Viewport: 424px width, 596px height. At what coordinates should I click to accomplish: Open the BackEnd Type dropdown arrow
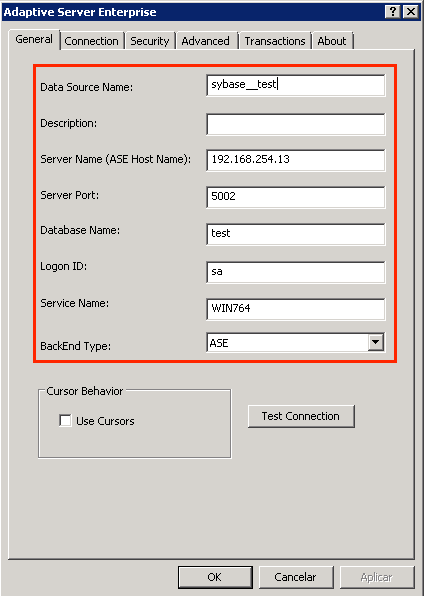376,342
